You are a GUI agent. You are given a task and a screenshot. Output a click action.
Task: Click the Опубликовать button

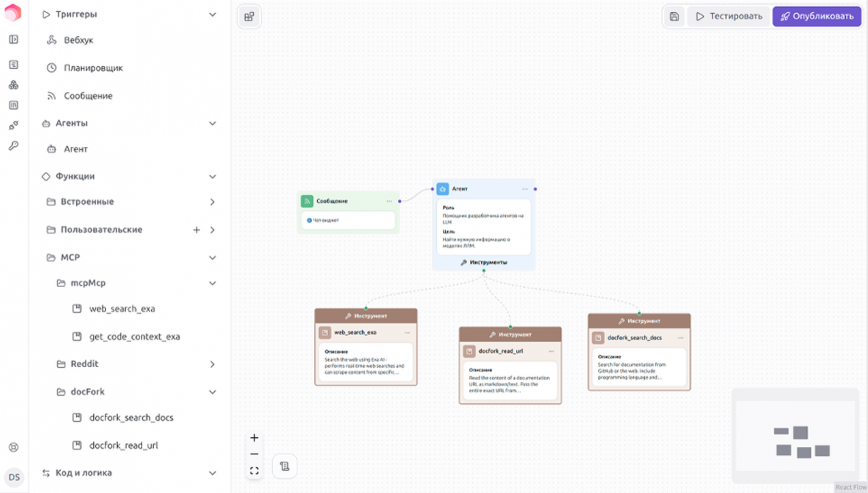tap(817, 17)
